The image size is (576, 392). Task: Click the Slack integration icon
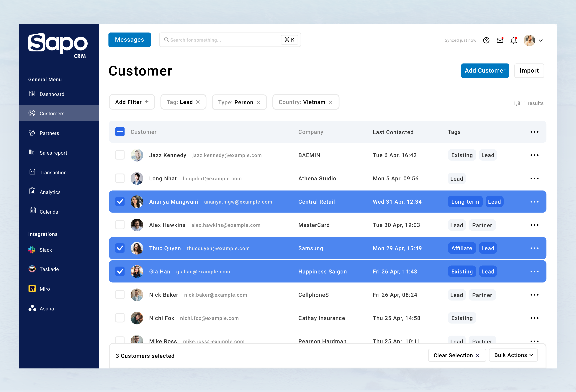(32, 250)
